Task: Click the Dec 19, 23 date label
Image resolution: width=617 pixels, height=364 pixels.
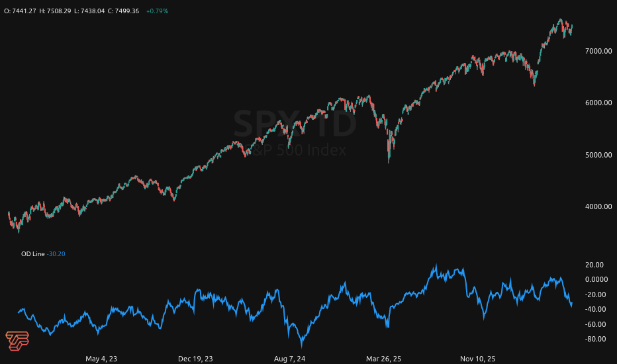Action: point(195,359)
